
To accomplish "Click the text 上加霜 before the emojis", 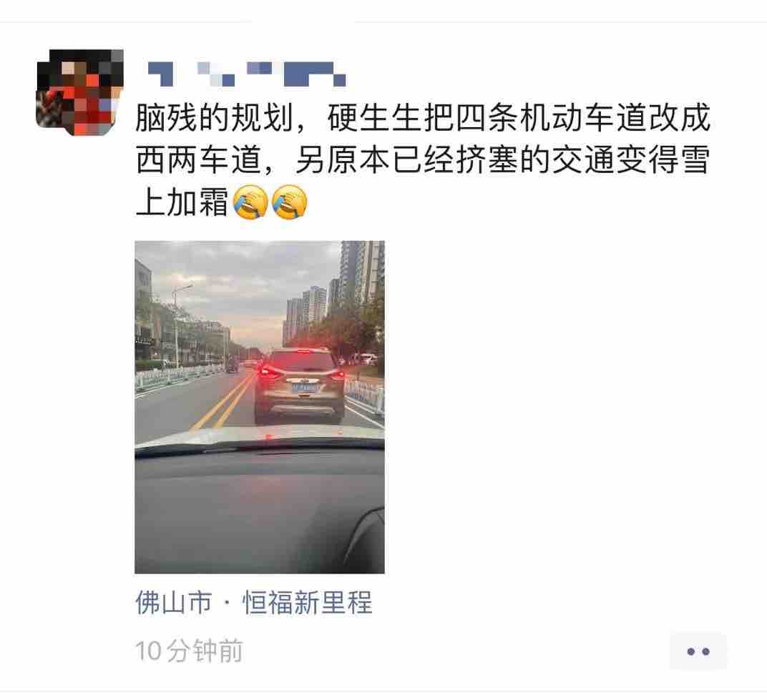I will pos(182,202).
